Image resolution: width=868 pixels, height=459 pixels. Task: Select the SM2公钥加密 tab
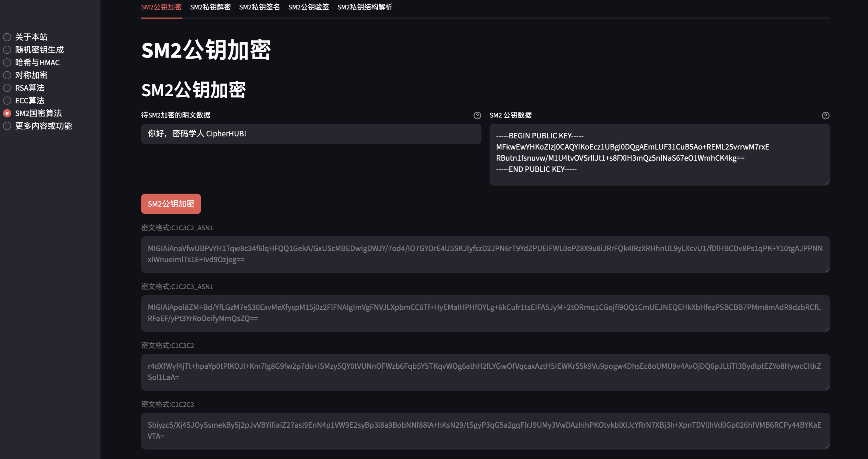162,7
